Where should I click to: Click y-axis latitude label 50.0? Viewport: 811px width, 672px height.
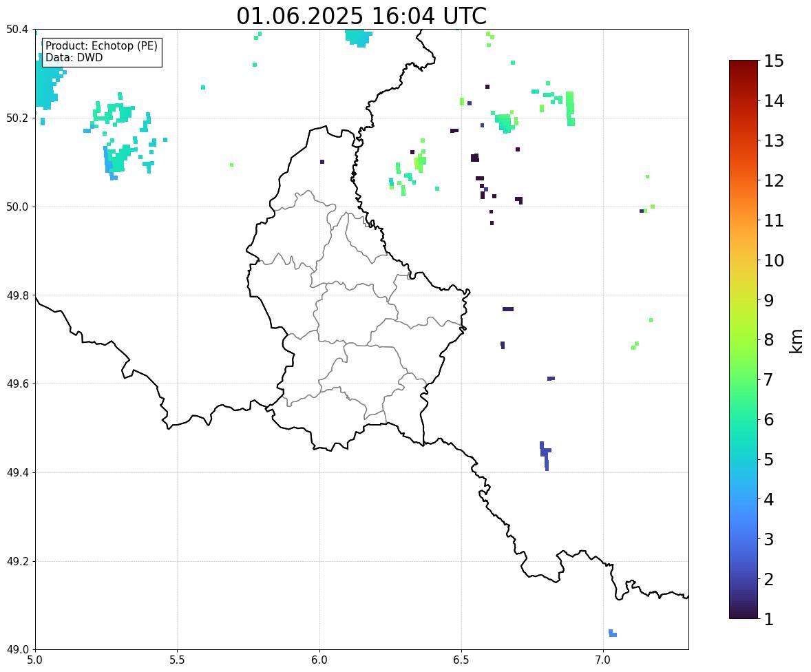17,207
